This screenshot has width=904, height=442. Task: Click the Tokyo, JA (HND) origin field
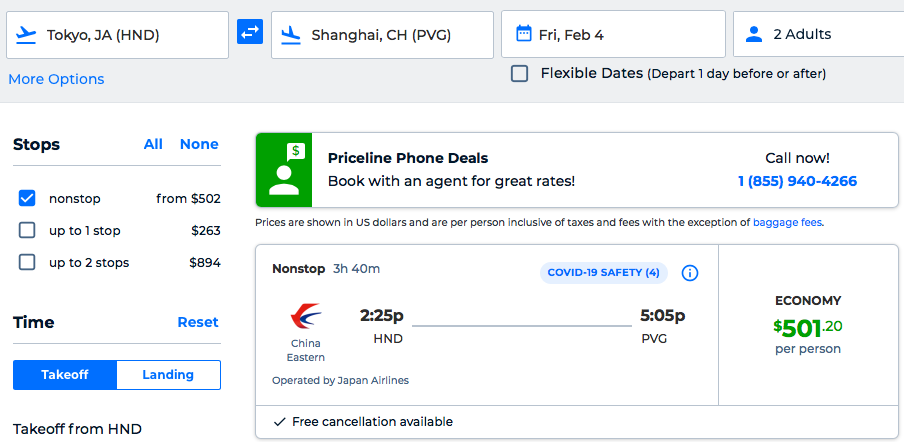pyautogui.click(x=117, y=35)
